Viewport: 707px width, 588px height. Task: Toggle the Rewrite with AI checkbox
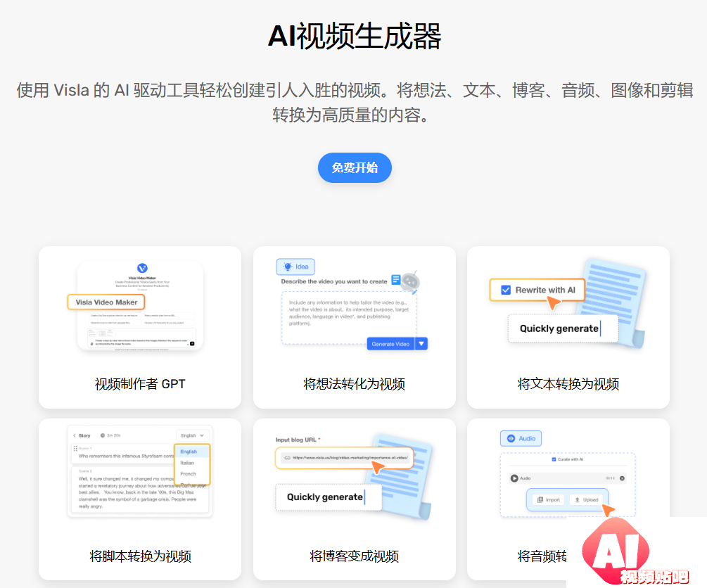pos(506,290)
